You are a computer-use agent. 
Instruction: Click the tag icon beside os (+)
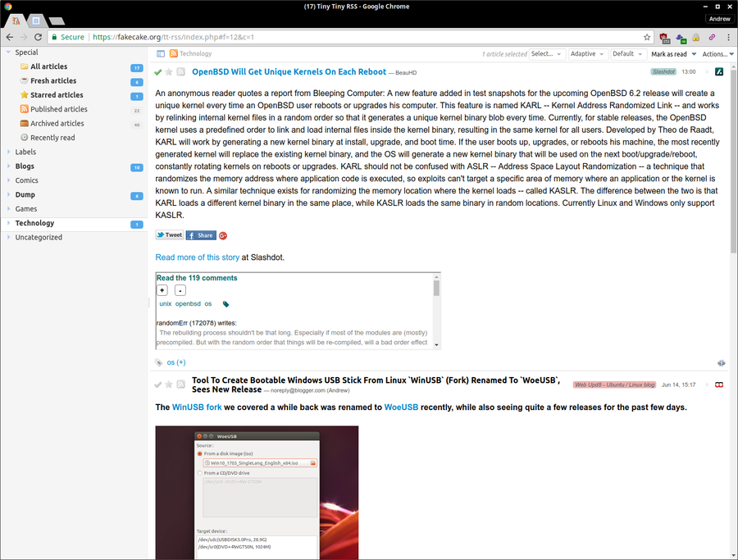(159, 362)
